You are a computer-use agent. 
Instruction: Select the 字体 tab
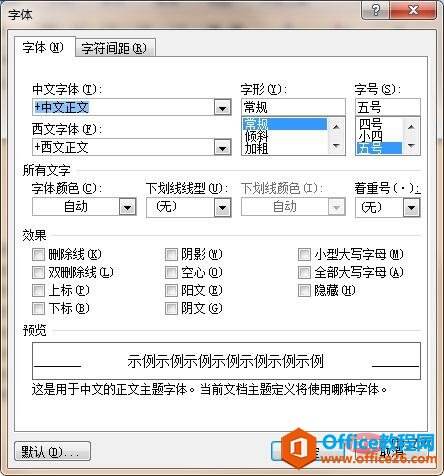[43, 47]
